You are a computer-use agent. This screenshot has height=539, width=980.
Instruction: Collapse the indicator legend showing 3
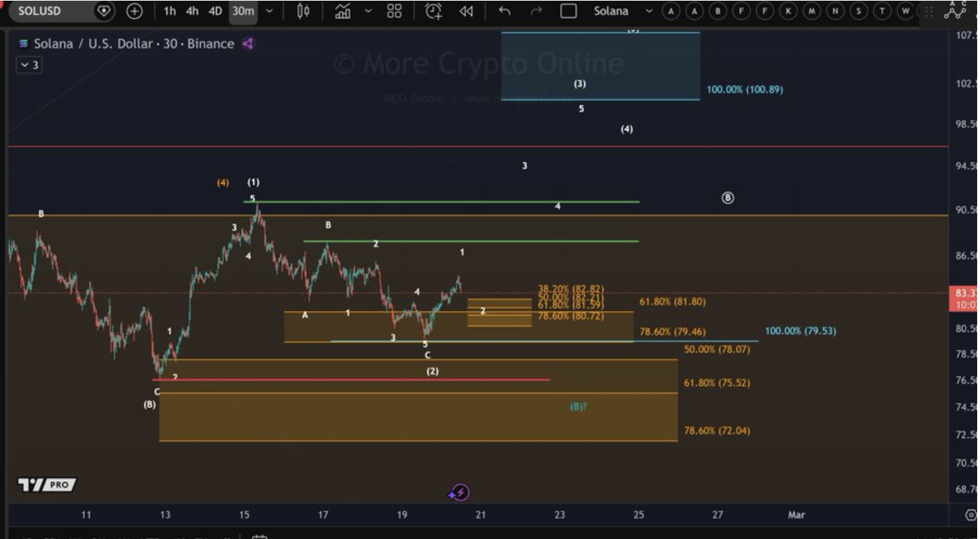29,65
